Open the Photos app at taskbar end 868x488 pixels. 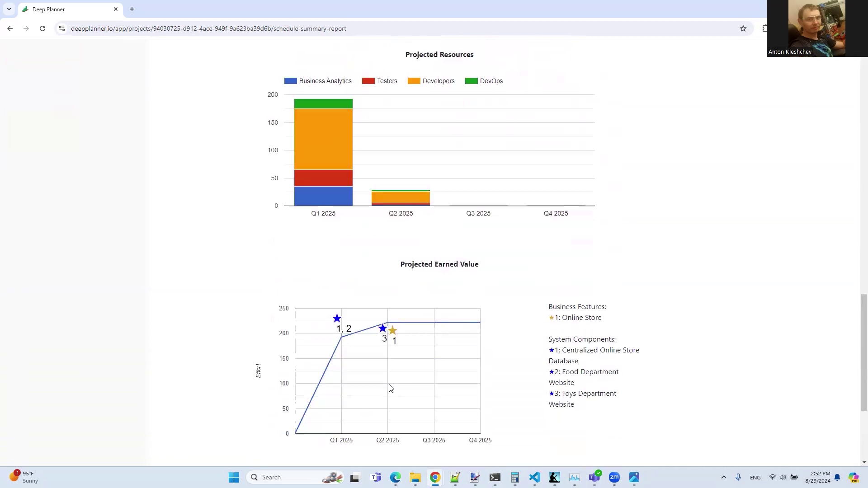tap(634, 477)
